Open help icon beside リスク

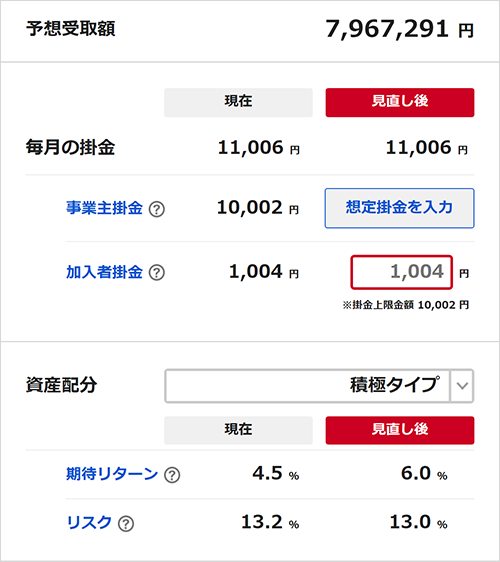point(126,524)
